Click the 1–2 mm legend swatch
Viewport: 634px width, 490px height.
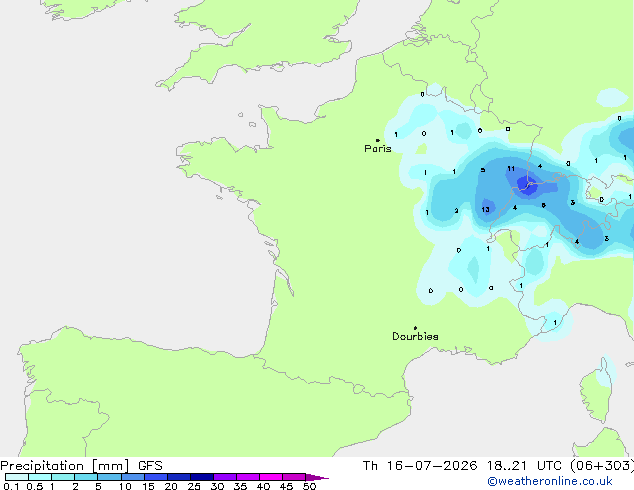point(63,477)
